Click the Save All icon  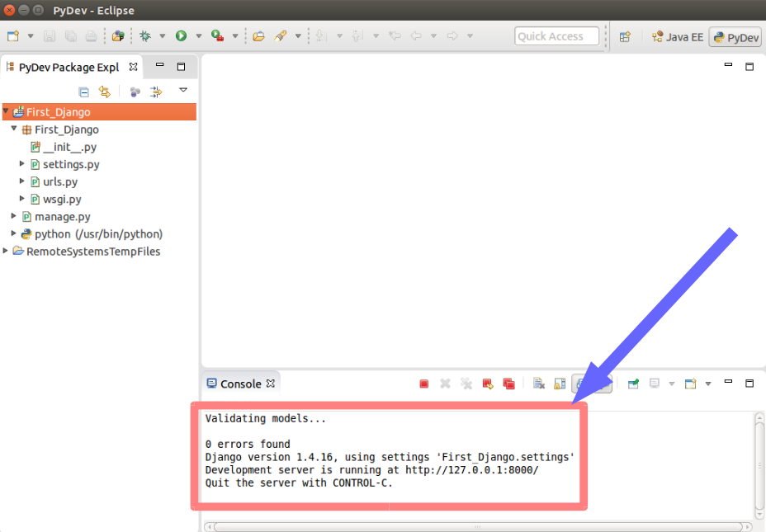(70, 36)
